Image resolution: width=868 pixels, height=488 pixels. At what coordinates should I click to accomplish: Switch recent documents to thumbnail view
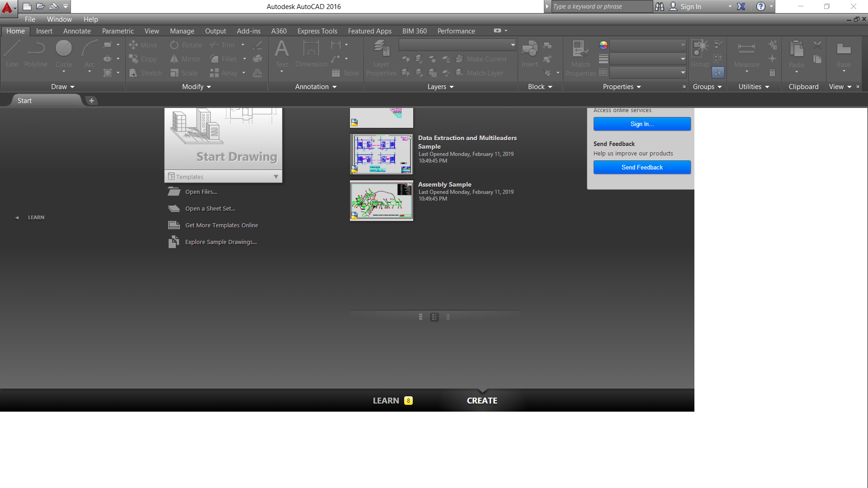(420, 317)
